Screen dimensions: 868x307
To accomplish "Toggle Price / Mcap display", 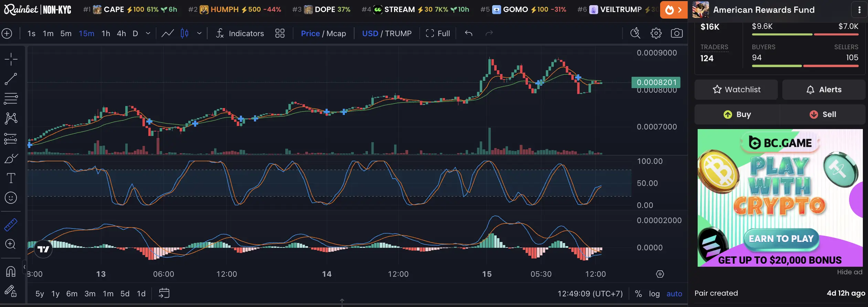I will click(324, 33).
